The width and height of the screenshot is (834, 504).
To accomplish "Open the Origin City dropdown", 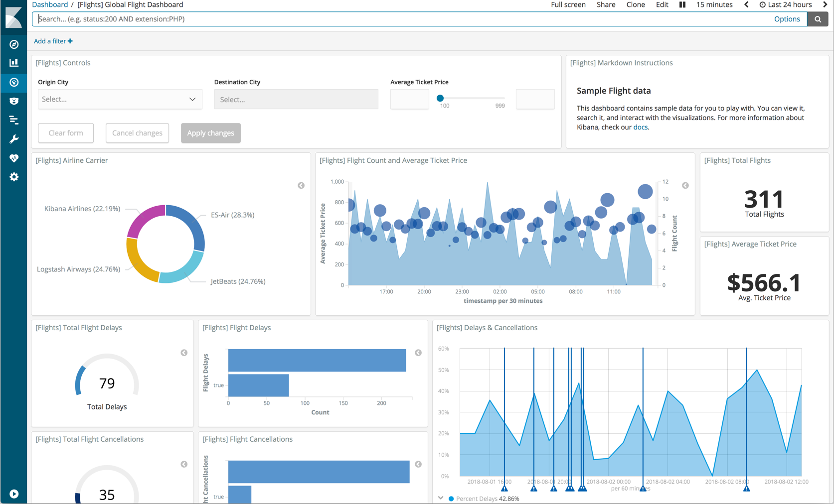I will tap(120, 99).
